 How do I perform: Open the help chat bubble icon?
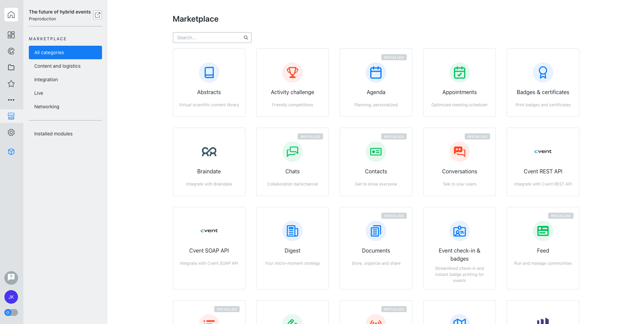pos(11,278)
